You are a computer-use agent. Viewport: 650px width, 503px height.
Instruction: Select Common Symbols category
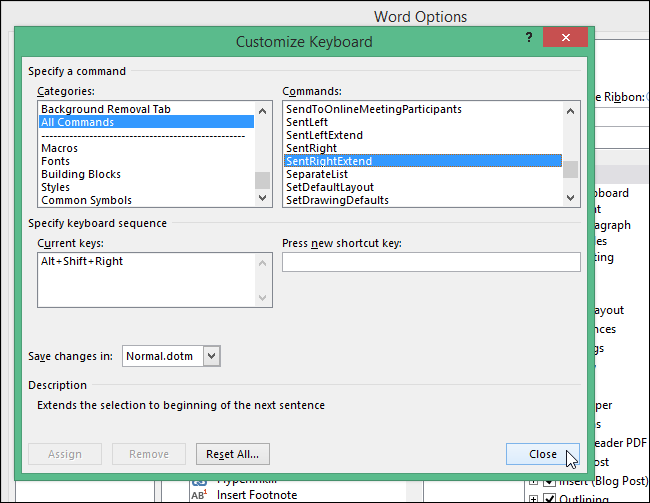[86, 200]
